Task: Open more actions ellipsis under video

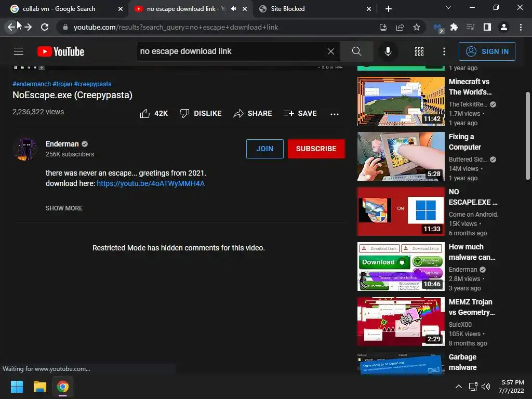Action: (335, 114)
